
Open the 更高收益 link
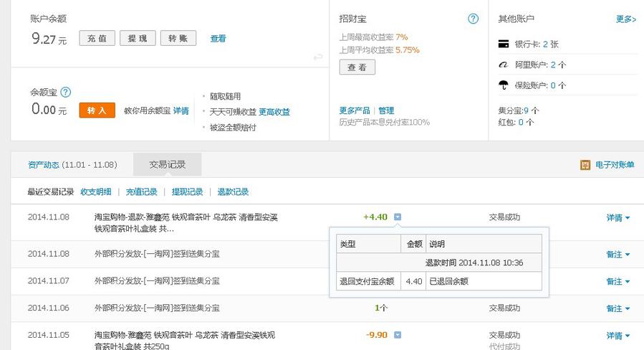coord(274,111)
